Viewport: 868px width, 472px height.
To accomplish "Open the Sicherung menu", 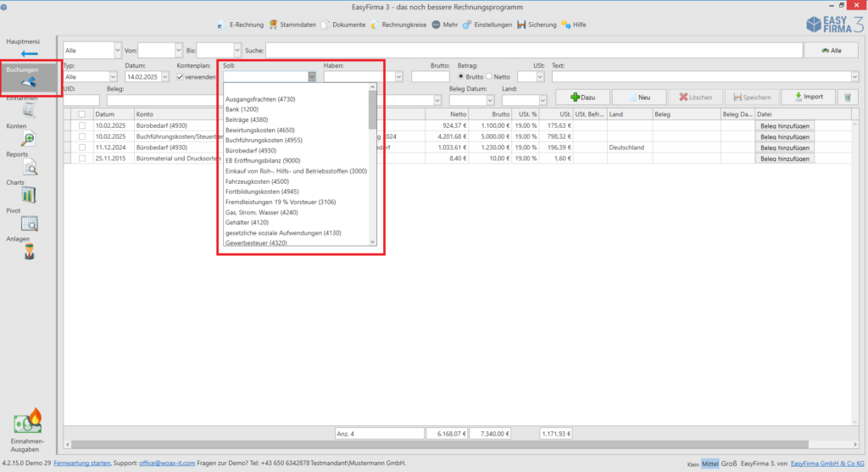I will pyautogui.click(x=537, y=25).
